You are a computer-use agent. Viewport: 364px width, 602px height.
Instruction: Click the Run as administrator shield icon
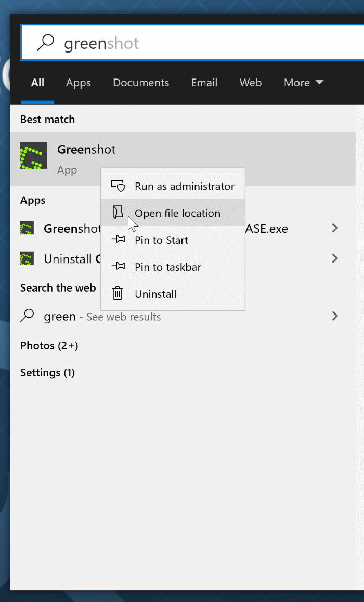point(118,186)
